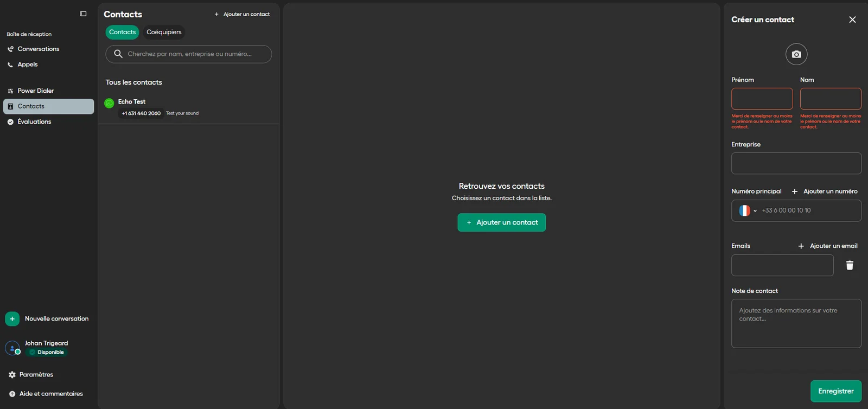Click the green plus Nouvelle conversation icon
The height and width of the screenshot is (409, 868).
12,319
